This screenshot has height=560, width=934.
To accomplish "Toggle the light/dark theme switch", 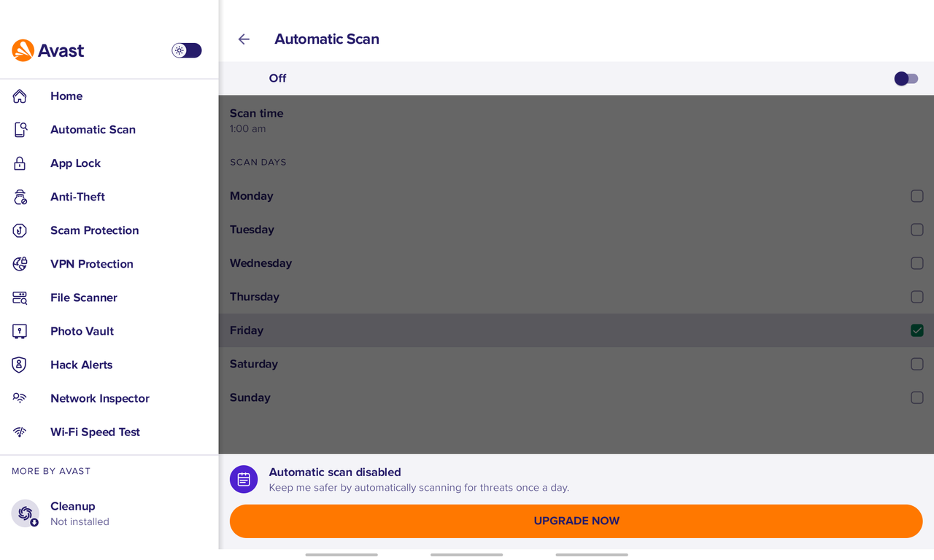I will click(187, 50).
